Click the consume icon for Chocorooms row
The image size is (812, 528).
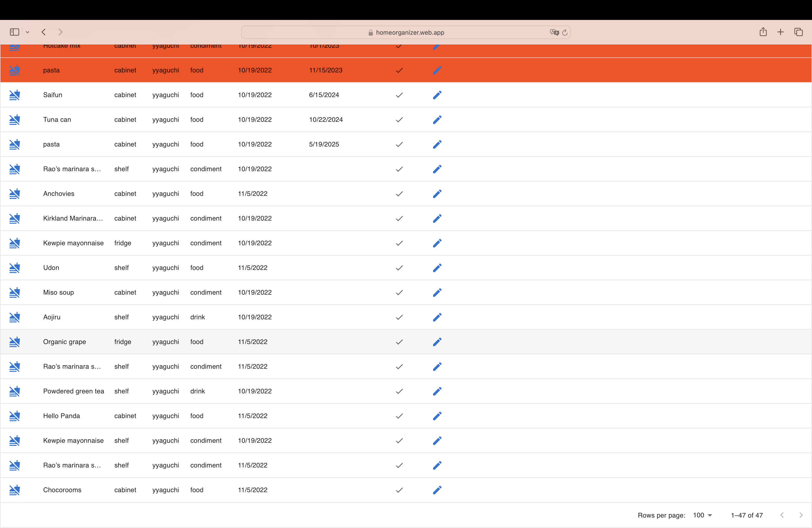point(14,490)
